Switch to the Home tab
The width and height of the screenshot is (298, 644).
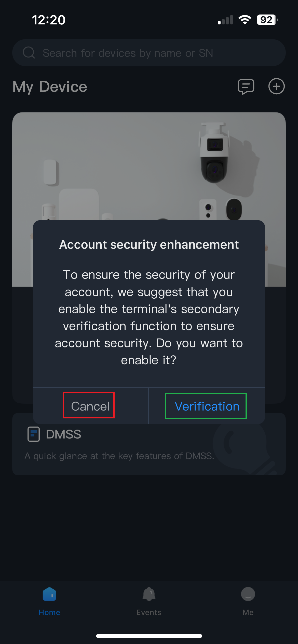(x=49, y=601)
